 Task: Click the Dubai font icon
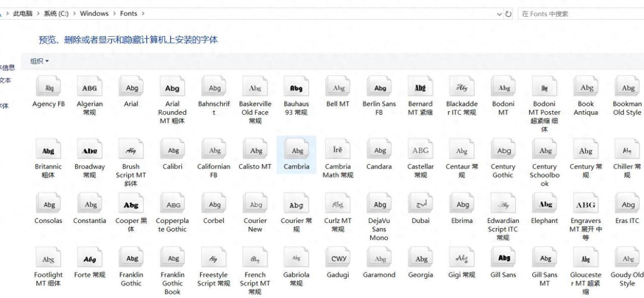coord(421,204)
